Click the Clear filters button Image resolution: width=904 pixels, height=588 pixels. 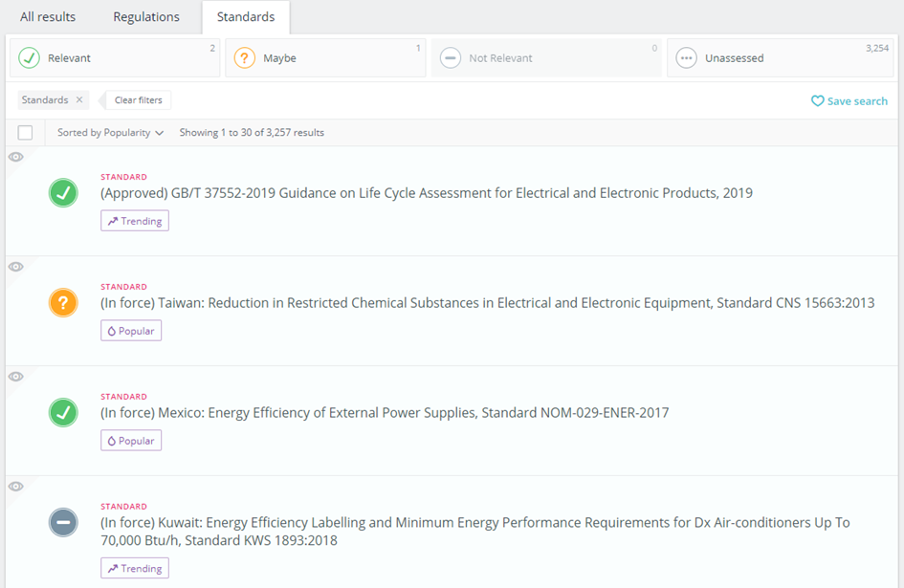pos(135,99)
